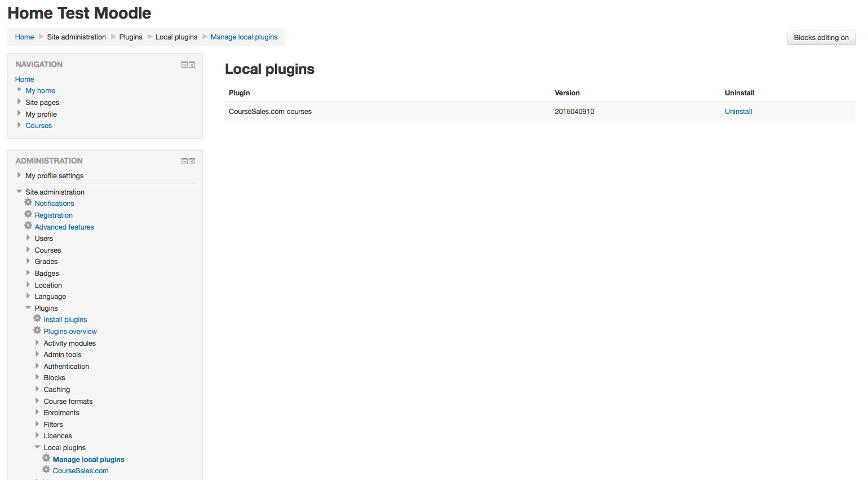868x480 pixels.
Task: Expand Users under Site administration
Action: coord(28,238)
